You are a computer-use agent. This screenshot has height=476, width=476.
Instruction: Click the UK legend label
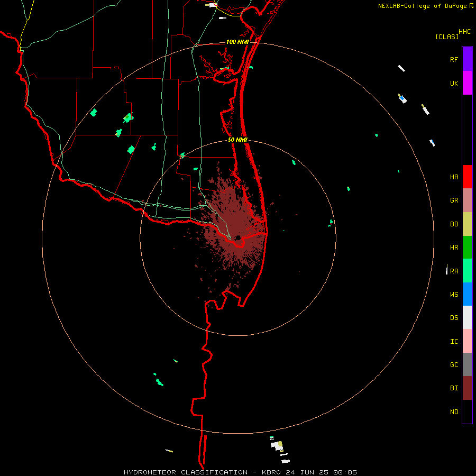[x=454, y=83]
